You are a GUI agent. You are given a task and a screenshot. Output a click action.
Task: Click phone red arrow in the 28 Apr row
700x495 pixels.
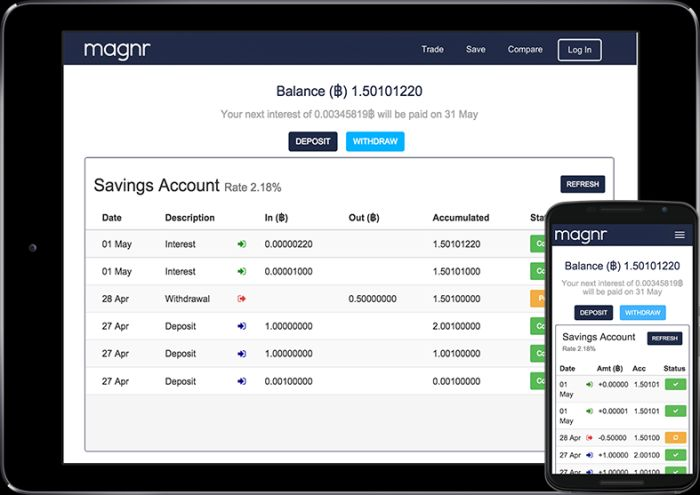589,438
